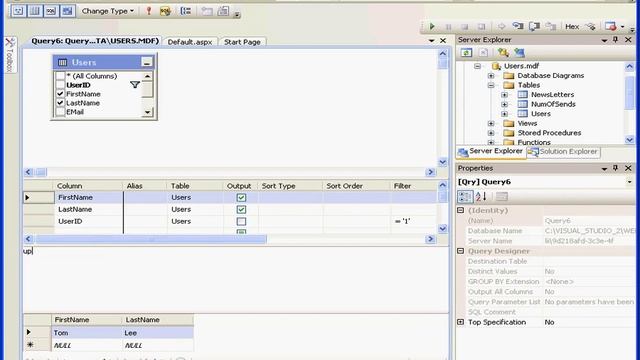Viewport: 640px width, 360px height.
Task: Toggle the Output checkbox for the LastName row
Action: (241, 209)
